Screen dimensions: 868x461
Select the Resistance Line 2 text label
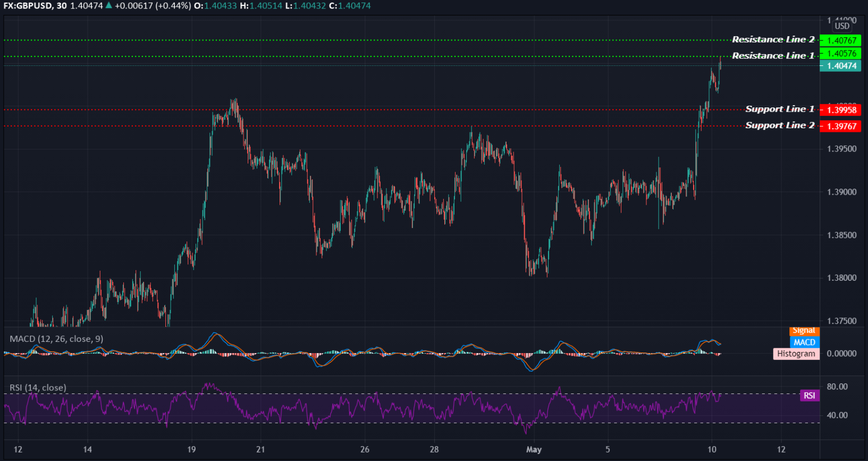[x=773, y=39]
